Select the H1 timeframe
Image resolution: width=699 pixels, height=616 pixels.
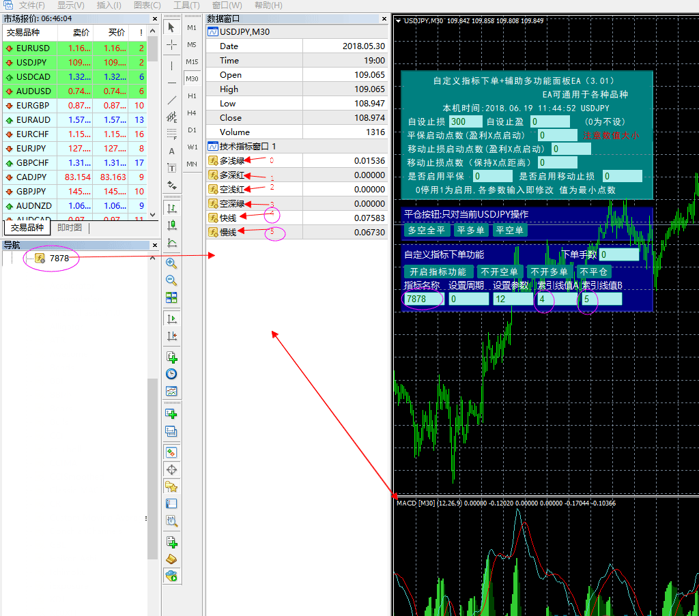pos(192,96)
